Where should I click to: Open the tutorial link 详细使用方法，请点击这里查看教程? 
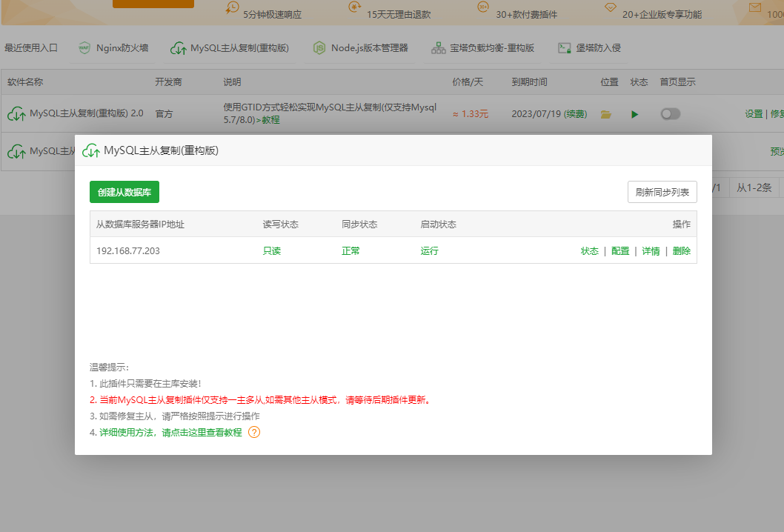(x=170, y=433)
